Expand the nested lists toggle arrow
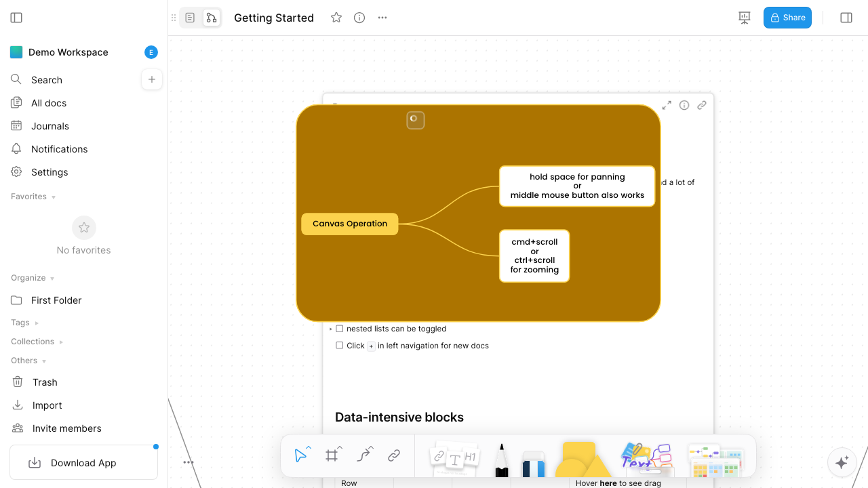The height and width of the screenshot is (488, 868). coord(331,329)
